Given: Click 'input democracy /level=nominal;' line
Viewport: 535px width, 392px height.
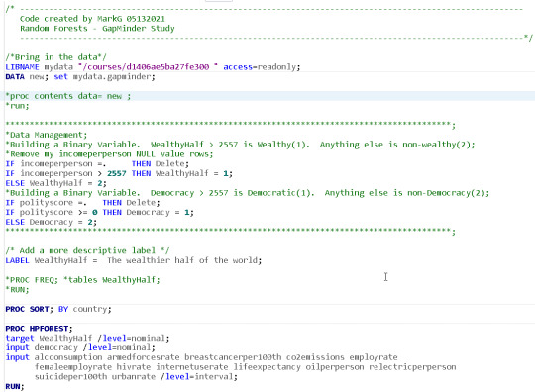Looking at the screenshot, I should click(80, 347).
